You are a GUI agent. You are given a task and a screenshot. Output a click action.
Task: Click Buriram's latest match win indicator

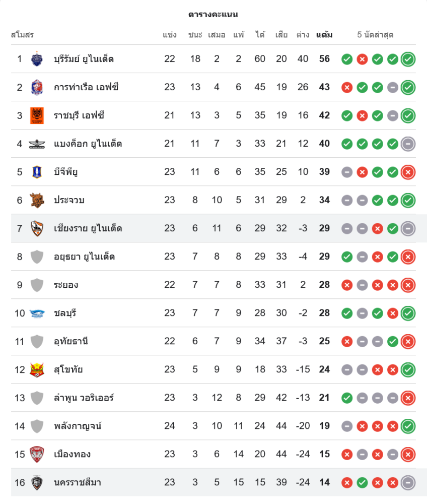(408, 59)
